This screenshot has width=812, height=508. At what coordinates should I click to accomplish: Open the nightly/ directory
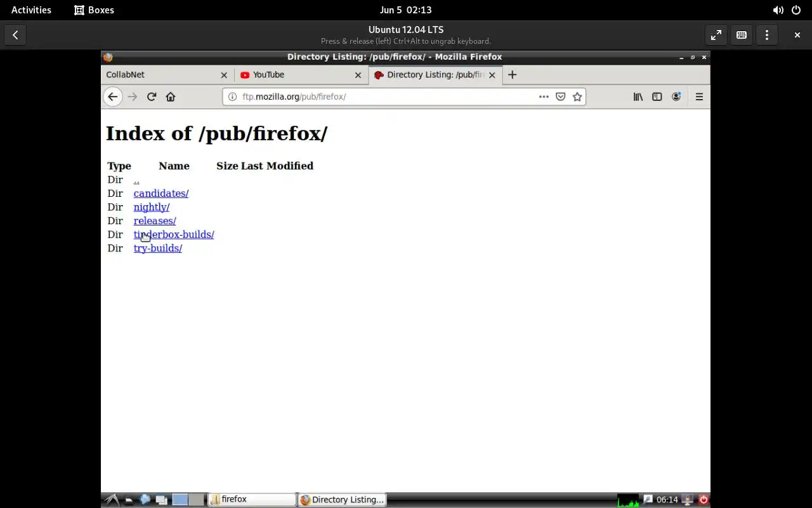pyautogui.click(x=151, y=207)
